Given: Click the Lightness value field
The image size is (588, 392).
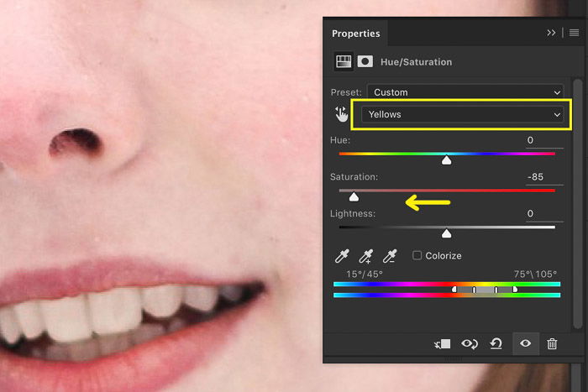Looking at the screenshot, I should coord(544,214).
